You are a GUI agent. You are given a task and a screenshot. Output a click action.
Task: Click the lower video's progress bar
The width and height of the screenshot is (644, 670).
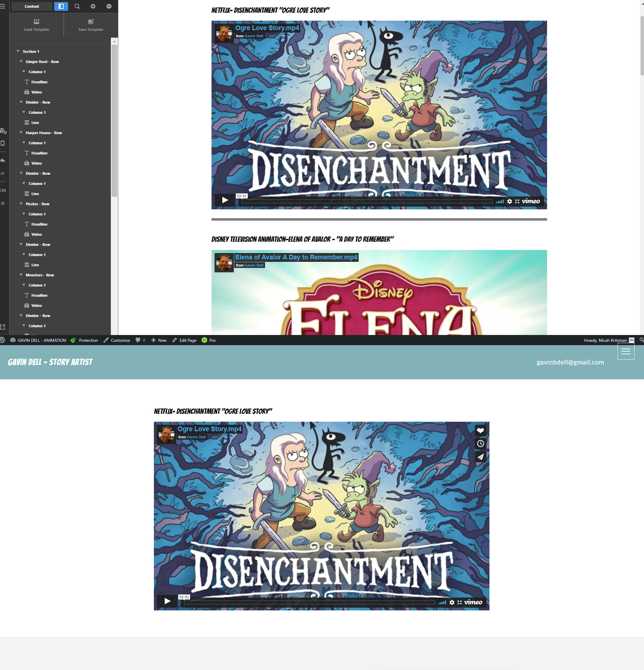pos(309,602)
